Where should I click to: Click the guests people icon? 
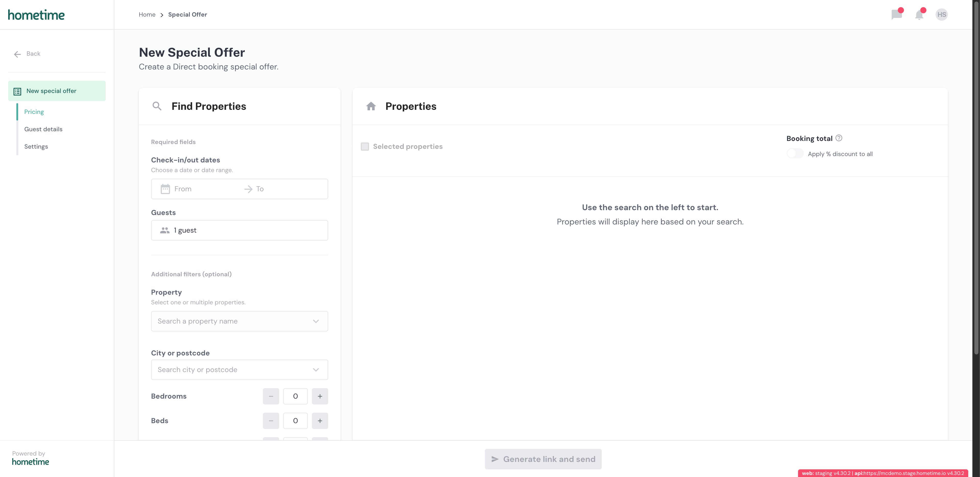165,230
